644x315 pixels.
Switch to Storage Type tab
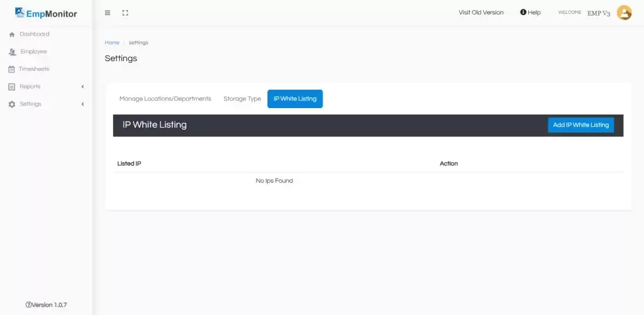[x=242, y=99]
